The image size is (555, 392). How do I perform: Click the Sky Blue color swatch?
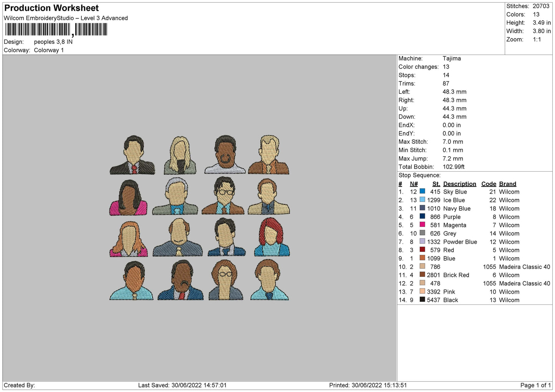(422, 191)
